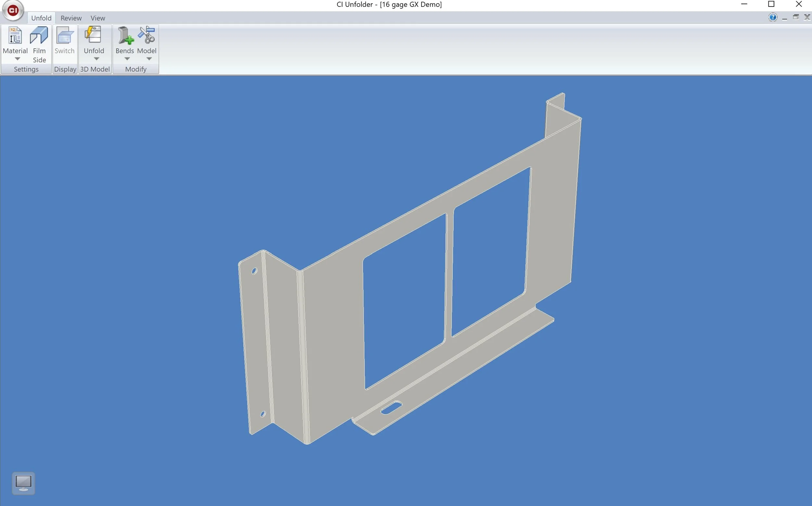The width and height of the screenshot is (812, 506).
Task: Expand the Material dropdown arrow
Action: pyautogui.click(x=18, y=59)
